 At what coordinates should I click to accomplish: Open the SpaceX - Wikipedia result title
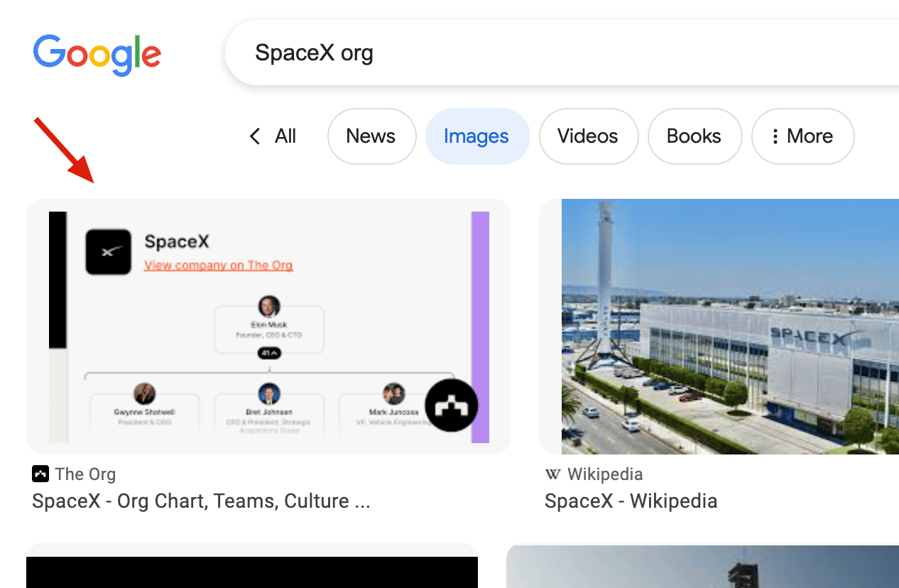[x=631, y=501]
